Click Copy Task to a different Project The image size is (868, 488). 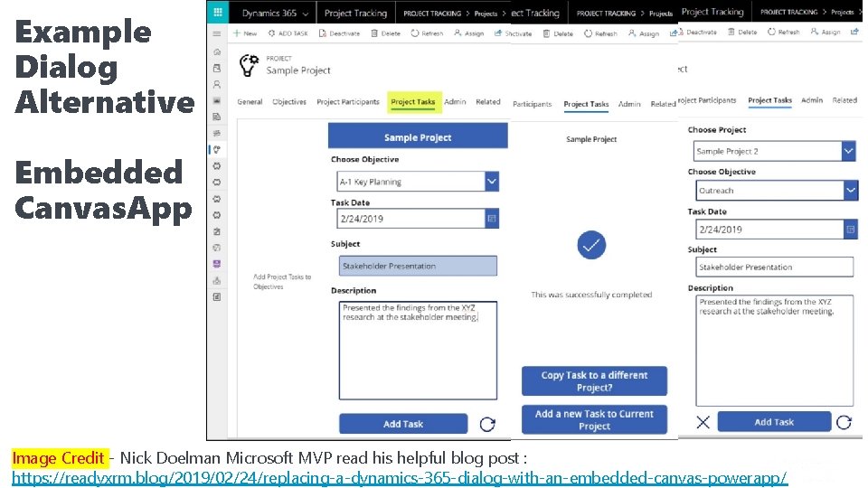[x=594, y=381]
